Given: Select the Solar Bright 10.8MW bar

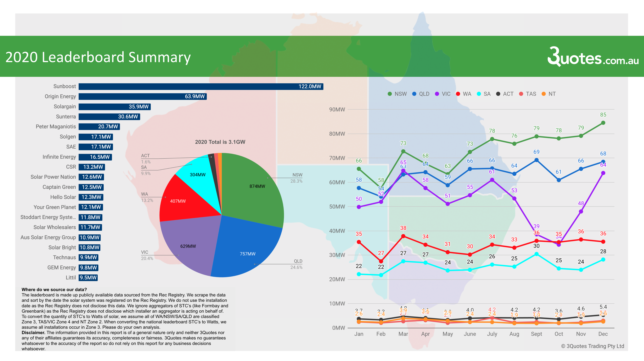Looking at the screenshot, I should tap(89, 248).
